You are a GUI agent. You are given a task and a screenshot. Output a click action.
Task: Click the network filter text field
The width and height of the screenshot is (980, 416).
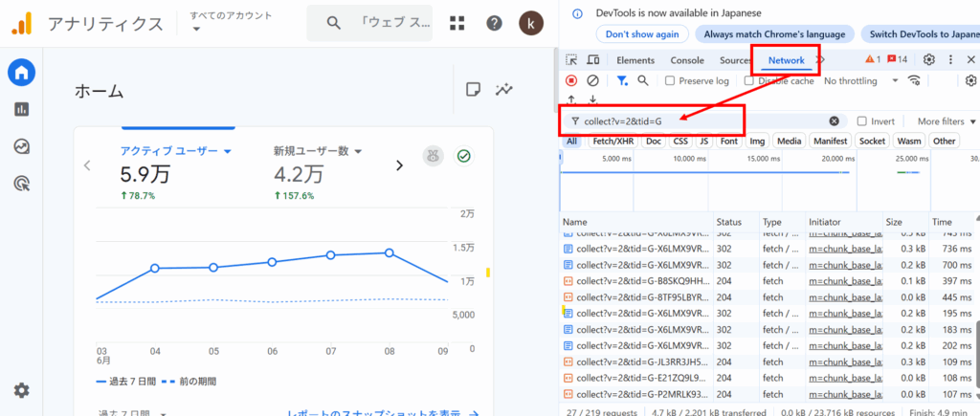point(705,121)
